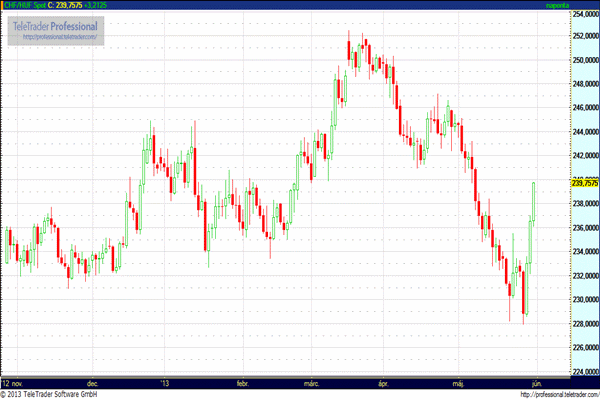Select the máj. month label on axis
This screenshot has height=400, width=600.
(x=459, y=382)
